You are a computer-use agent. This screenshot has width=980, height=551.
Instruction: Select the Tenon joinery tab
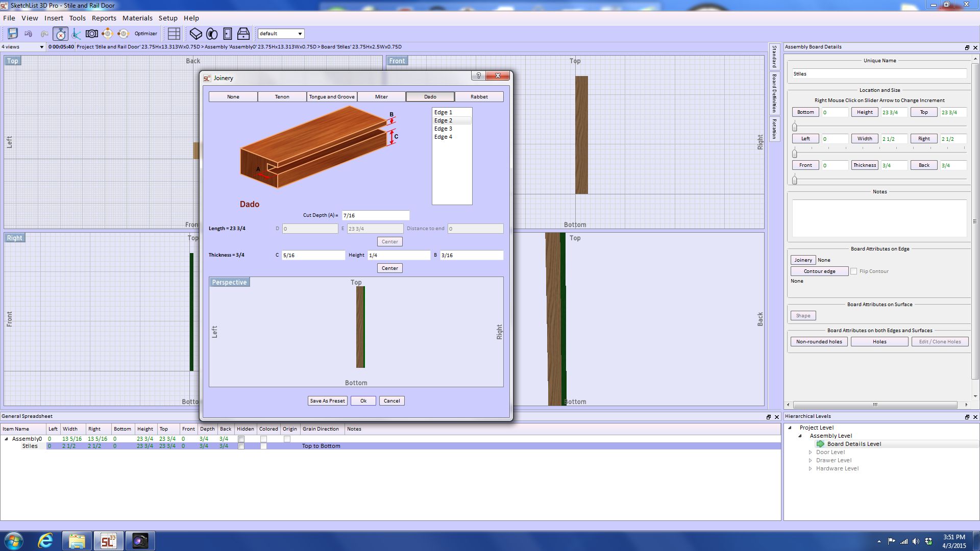282,97
